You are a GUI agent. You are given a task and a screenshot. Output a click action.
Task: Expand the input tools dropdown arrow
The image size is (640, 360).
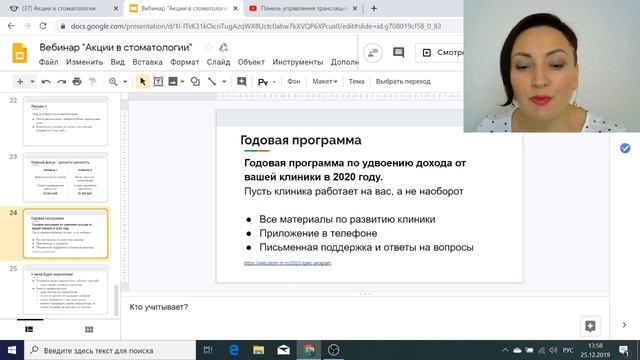(x=274, y=82)
